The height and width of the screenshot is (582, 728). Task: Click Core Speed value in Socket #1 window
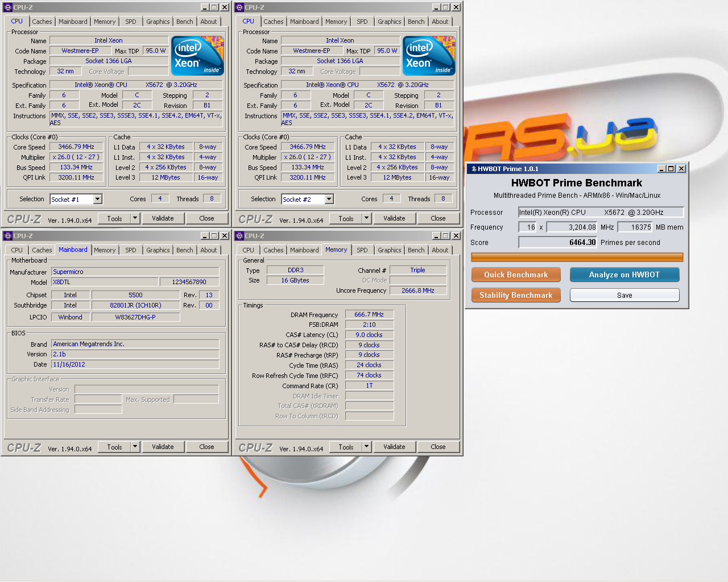coord(76,147)
